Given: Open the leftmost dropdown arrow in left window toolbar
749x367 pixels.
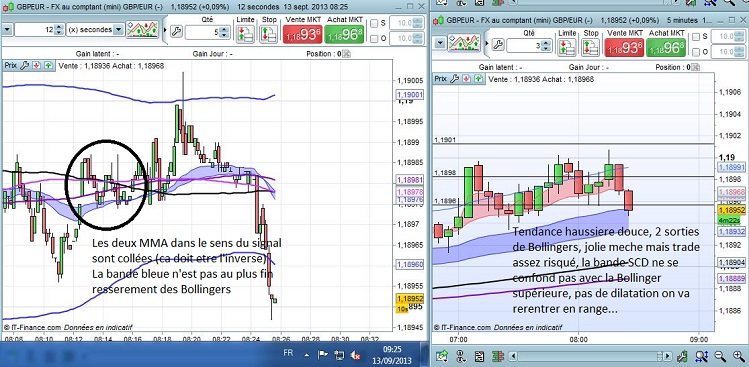Looking at the screenshot, I should (7, 30).
